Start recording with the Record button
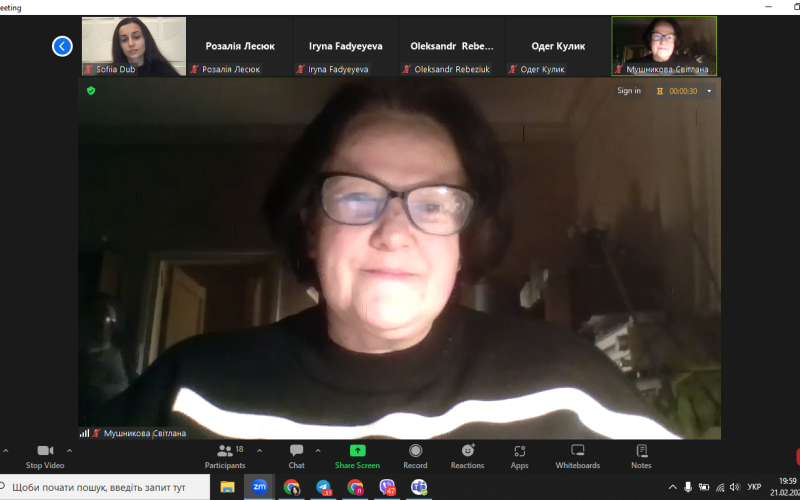Screen dimensions: 800x500 (415, 456)
